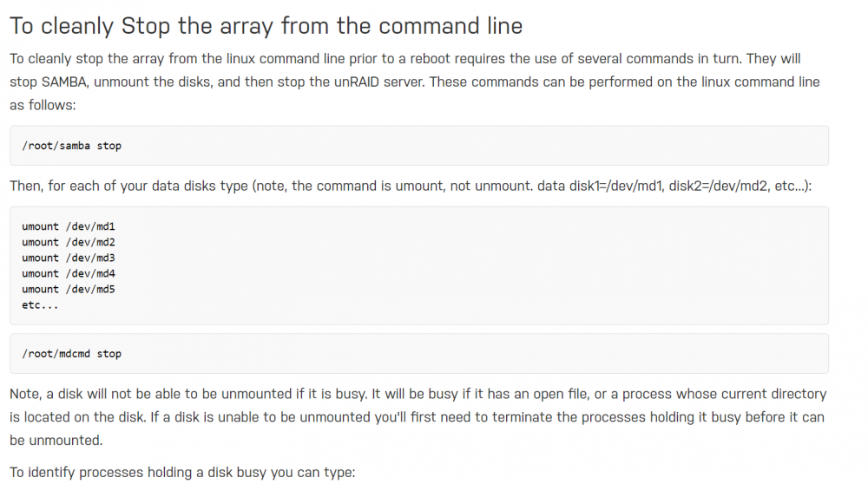Click the umount /dev/md2 command line
Viewport: 868px width, 484px height.
[x=69, y=242]
